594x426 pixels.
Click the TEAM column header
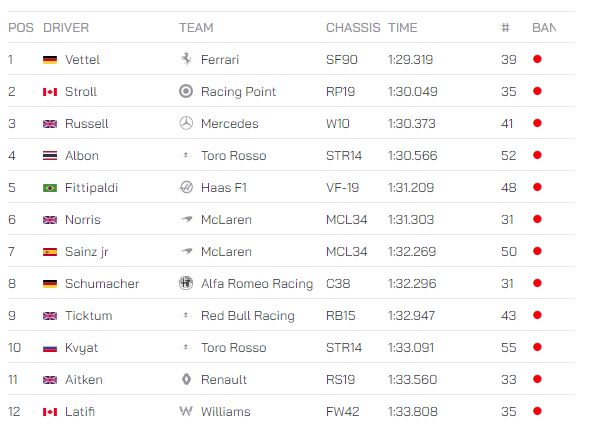[196, 28]
